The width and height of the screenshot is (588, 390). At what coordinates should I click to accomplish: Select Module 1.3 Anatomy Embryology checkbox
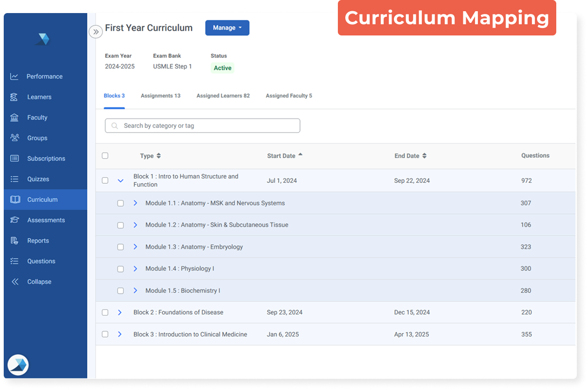[x=120, y=247]
